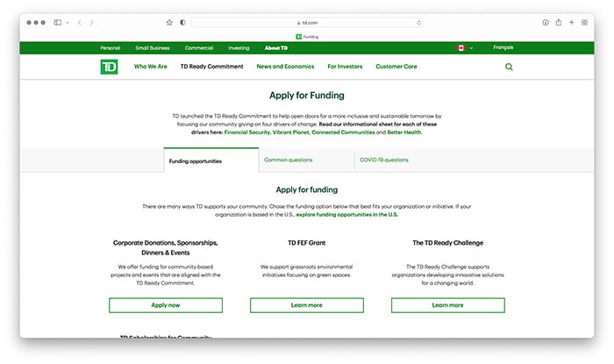Open the About TD section
614x364 pixels.
click(276, 48)
